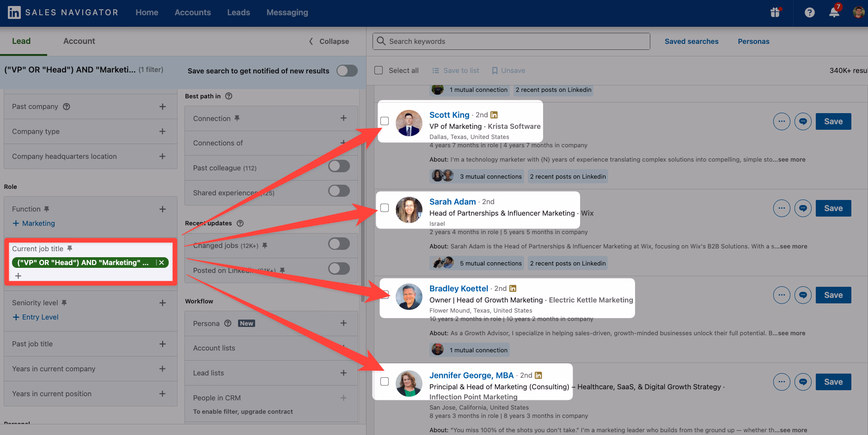
Task: Click the pin icon beside Function
Action: click(46, 209)
